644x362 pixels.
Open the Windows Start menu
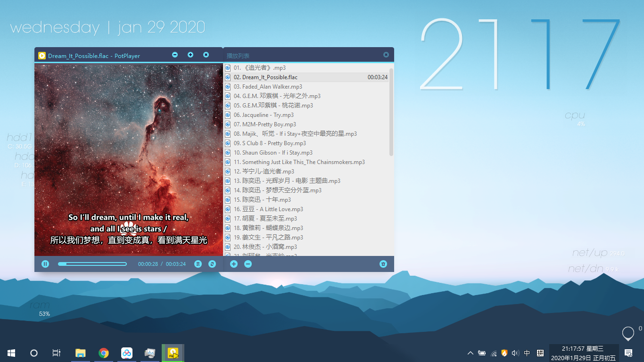pyautogui.click(x=11, y=353)
